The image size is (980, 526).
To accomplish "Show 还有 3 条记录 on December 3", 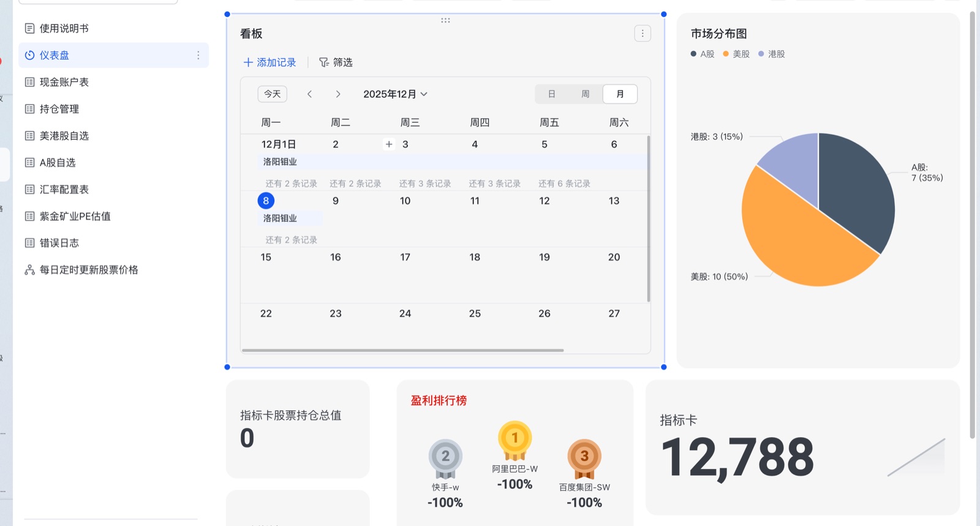I will pyautogui.click(x=425, y=183).
